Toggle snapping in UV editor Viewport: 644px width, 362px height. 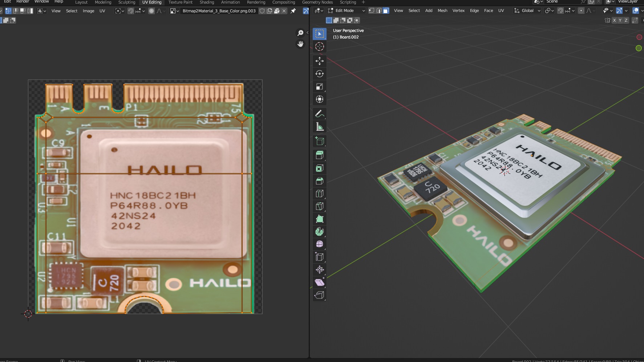(x=131, y=11)
